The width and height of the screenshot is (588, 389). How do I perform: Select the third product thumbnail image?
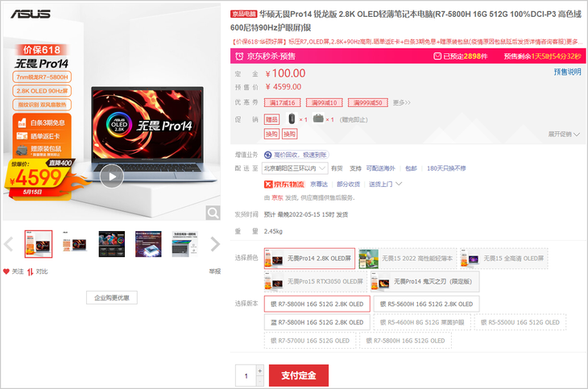[112, 244]
